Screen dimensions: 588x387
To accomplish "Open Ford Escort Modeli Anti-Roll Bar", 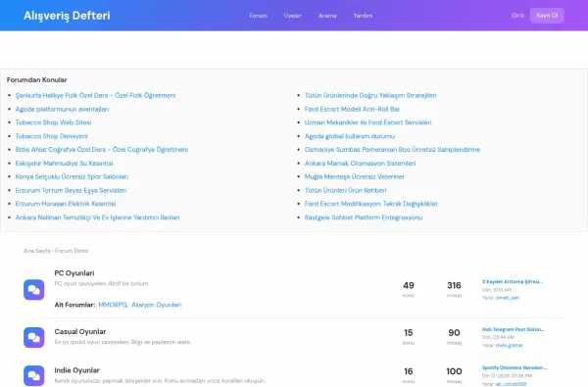I will (352, 109).
